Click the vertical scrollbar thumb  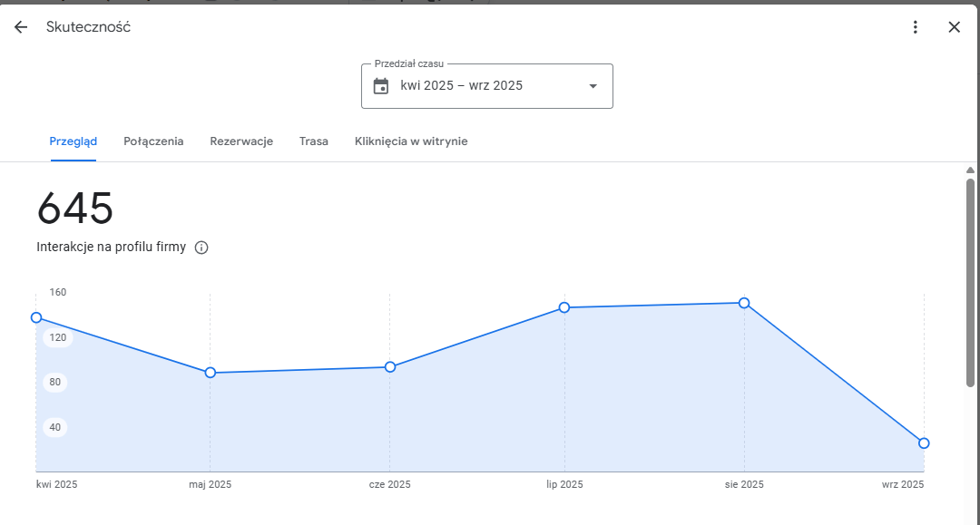pos(970,281)
